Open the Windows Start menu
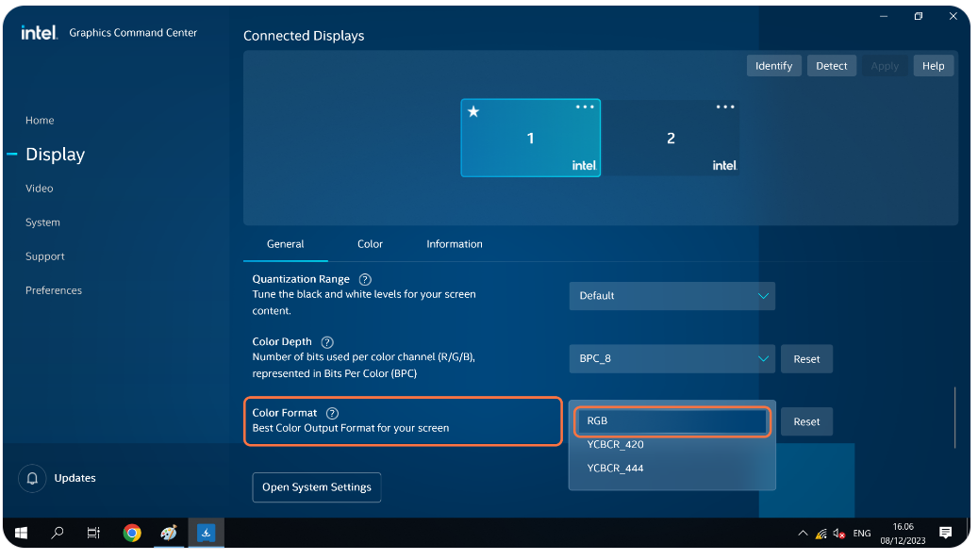This screenshot has height=560, width=978. pos(21,533)
